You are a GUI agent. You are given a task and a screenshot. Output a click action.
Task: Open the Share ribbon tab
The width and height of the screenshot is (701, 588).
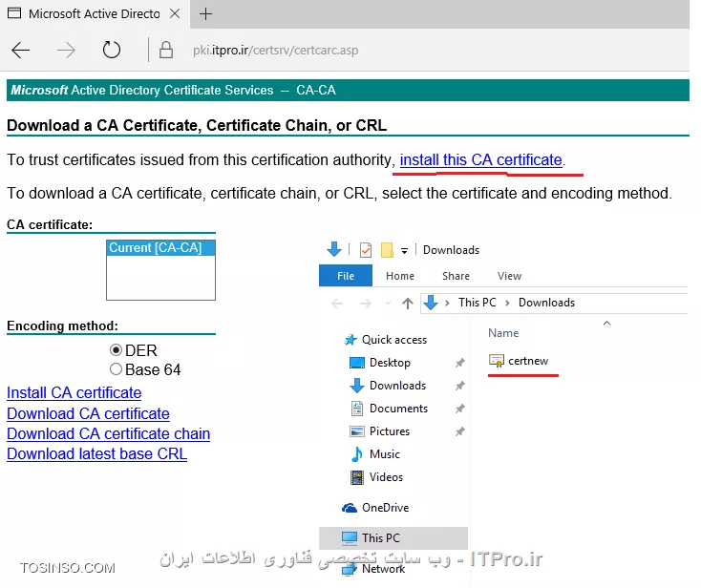(x=456, y=276)
